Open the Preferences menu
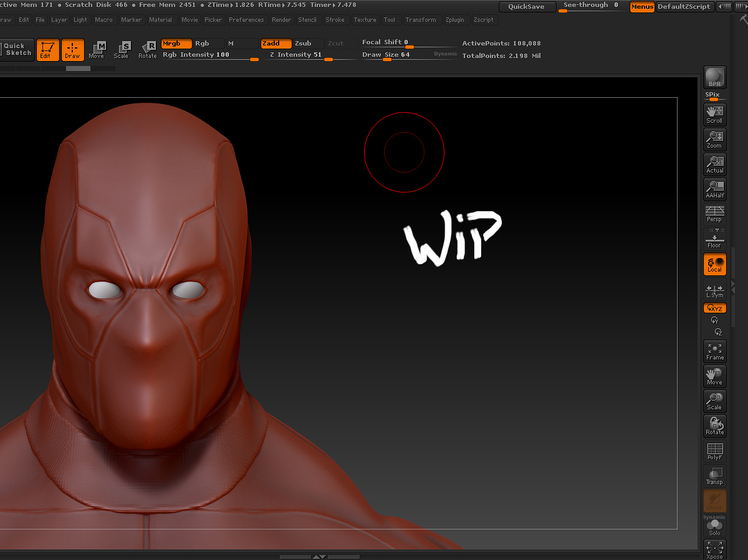 pos(246,20)
